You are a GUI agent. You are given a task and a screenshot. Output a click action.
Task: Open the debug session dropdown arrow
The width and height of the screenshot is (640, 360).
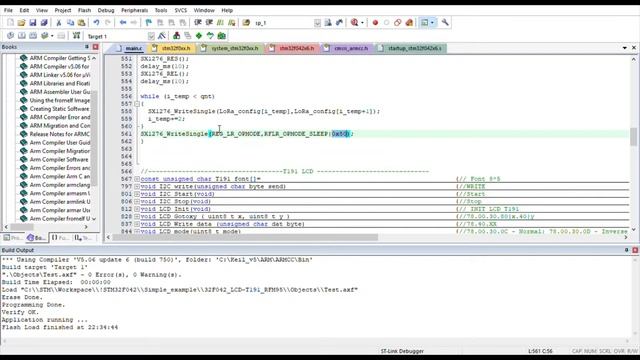pyautogui.click(x=362, y=23)
